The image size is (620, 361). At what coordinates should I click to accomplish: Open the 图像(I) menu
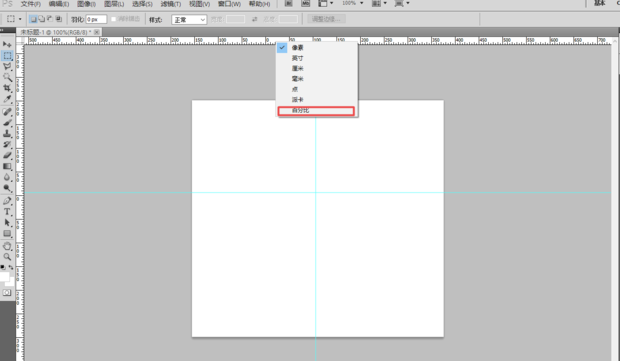(86, 4)
